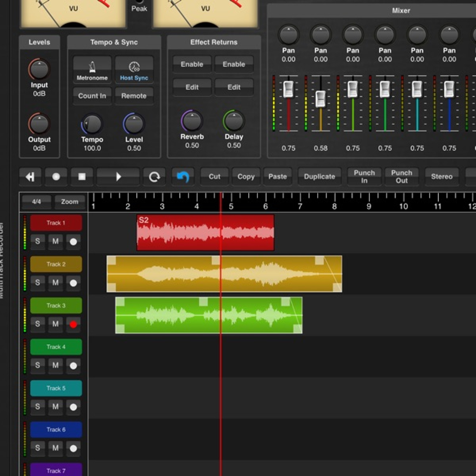Click the Reverb return knob
This screenshot has height=476, width=476.
click(x=192, y=121)
